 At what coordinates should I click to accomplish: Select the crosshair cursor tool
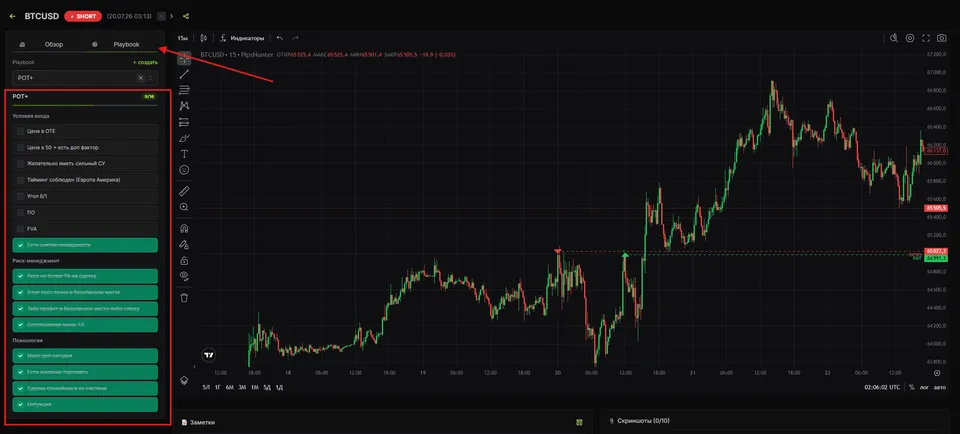tap(184, 59)
